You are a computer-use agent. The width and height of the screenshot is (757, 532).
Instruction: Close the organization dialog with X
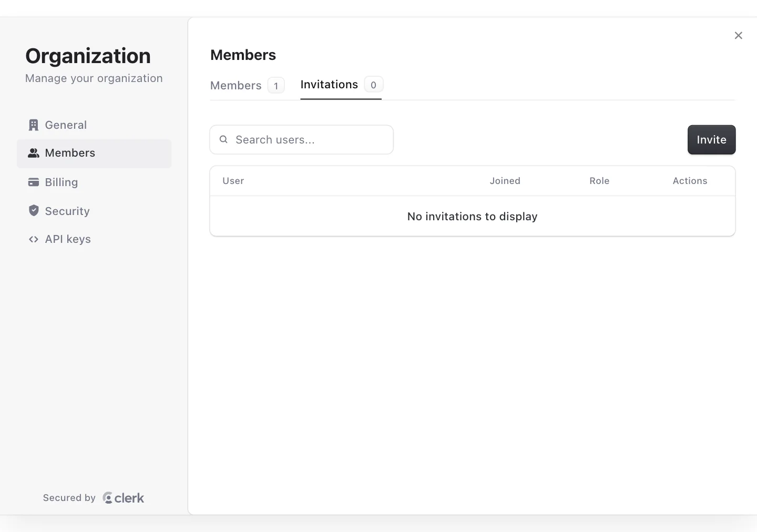739,35
